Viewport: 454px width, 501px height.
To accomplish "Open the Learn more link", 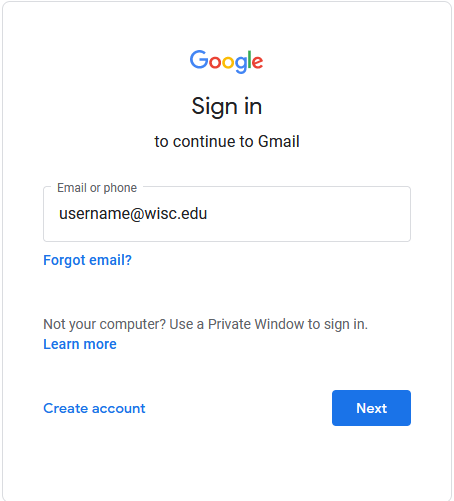I will coord(80,344).
